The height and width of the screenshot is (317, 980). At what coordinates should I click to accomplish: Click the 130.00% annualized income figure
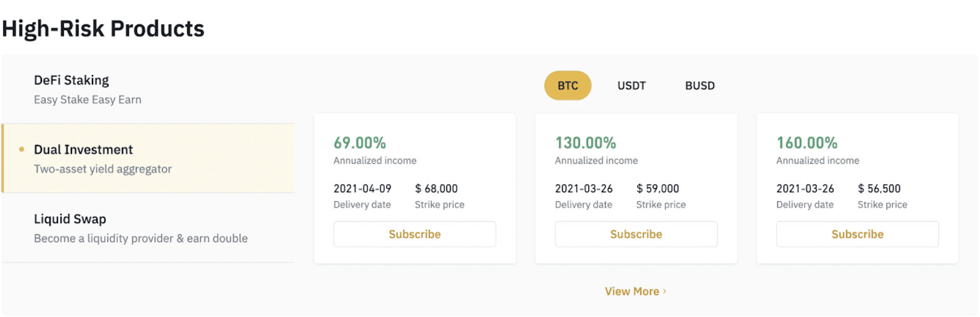click(586, 142)
